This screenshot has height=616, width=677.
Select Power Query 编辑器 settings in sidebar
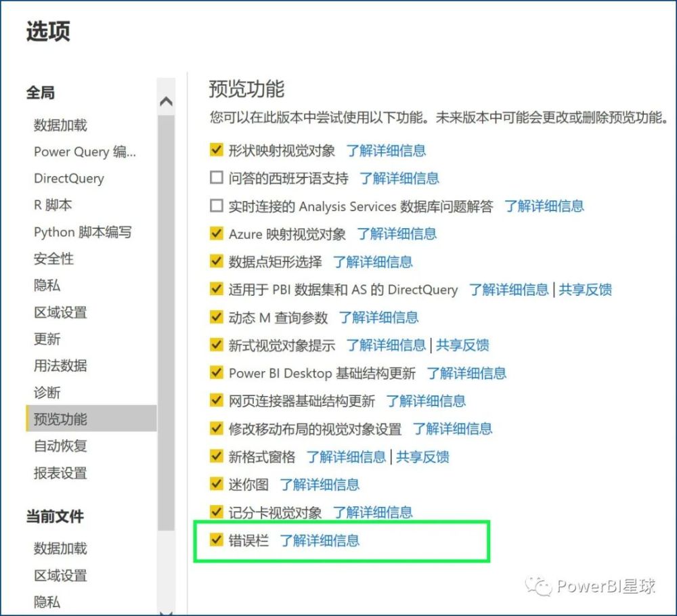click(x=85, y=152)
